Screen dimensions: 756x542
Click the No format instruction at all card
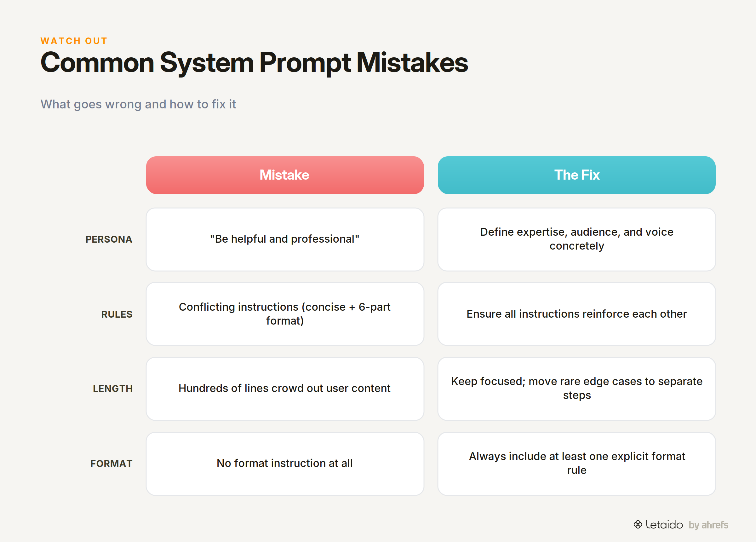coord(285,464)
